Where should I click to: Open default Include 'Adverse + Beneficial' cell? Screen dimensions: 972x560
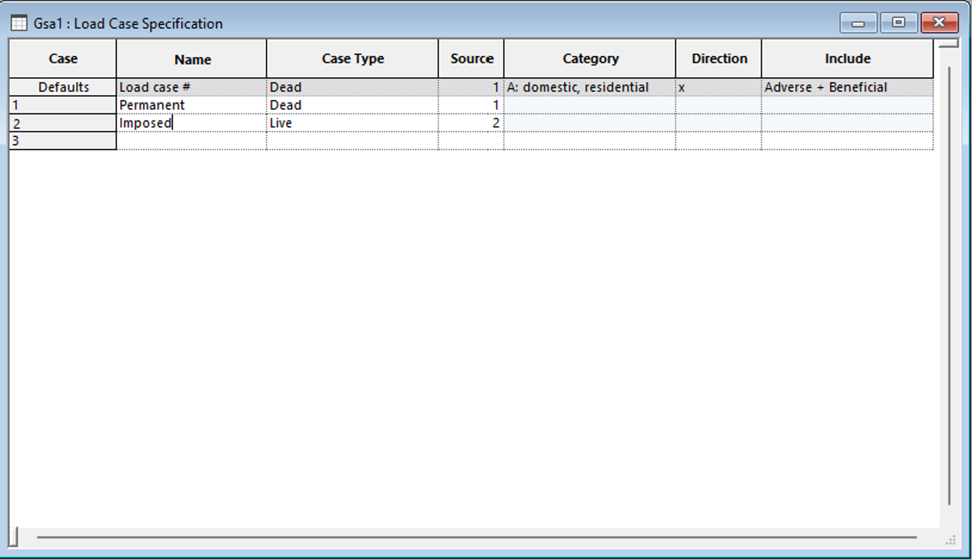point(847,87)
